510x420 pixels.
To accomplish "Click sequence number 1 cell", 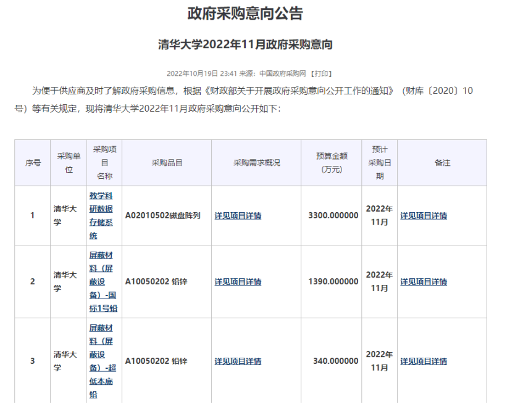I will tap(33, 216).
